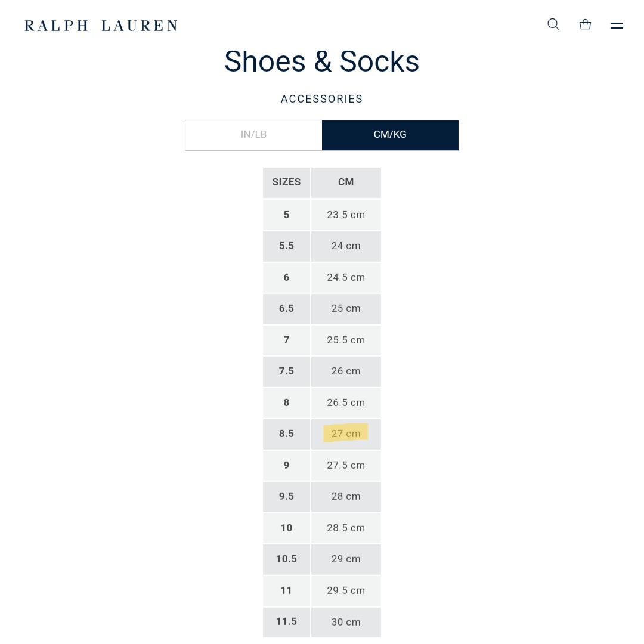Open the shopping bag icon
The image size is (644, 644).
(x=585, y=24)
